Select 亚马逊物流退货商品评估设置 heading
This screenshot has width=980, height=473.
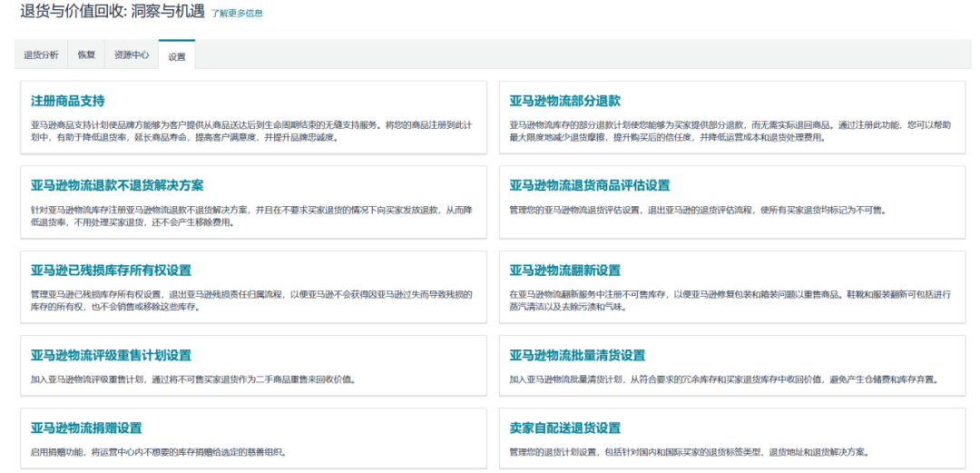pyautogui.click(x=589, y=185)
